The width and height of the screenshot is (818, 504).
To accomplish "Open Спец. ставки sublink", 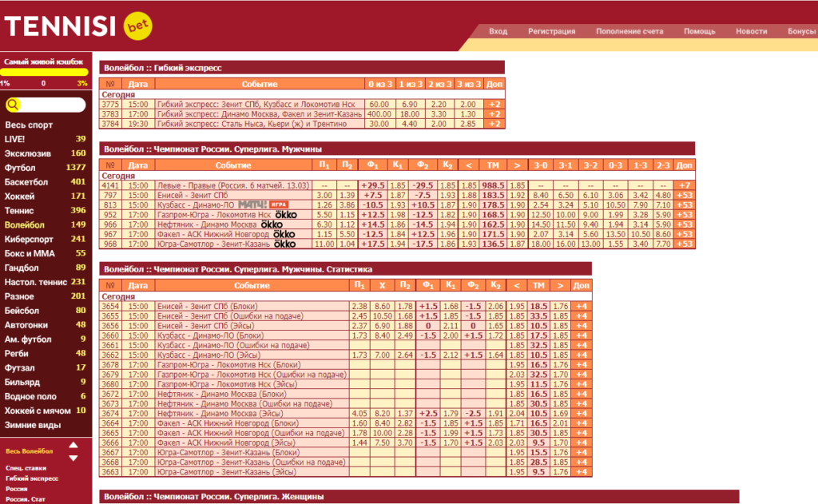I will [x=26, y=468].
